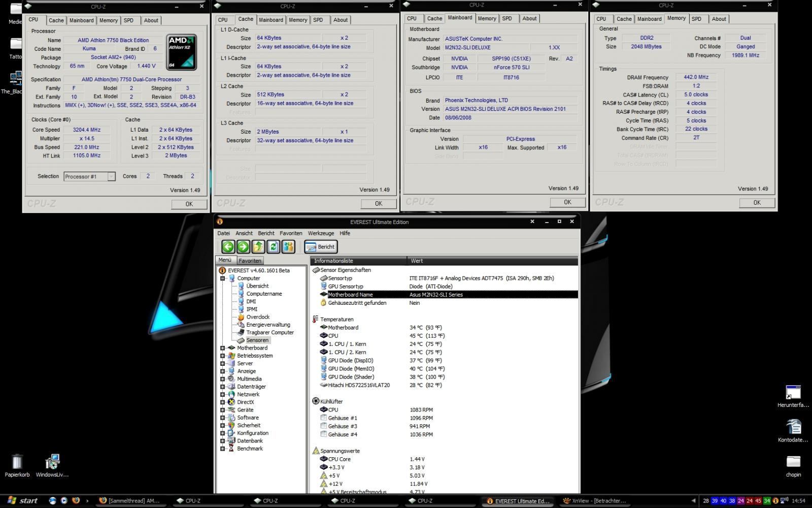Click the Datenbank icon in tree
The width and height of the screenshot is (812, 508).
[231, 441]
